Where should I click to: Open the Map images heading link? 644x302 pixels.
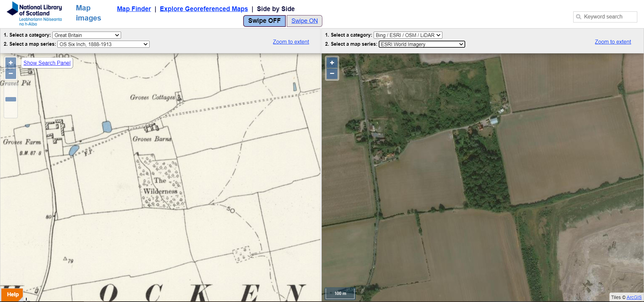click(x=88, y=13)
